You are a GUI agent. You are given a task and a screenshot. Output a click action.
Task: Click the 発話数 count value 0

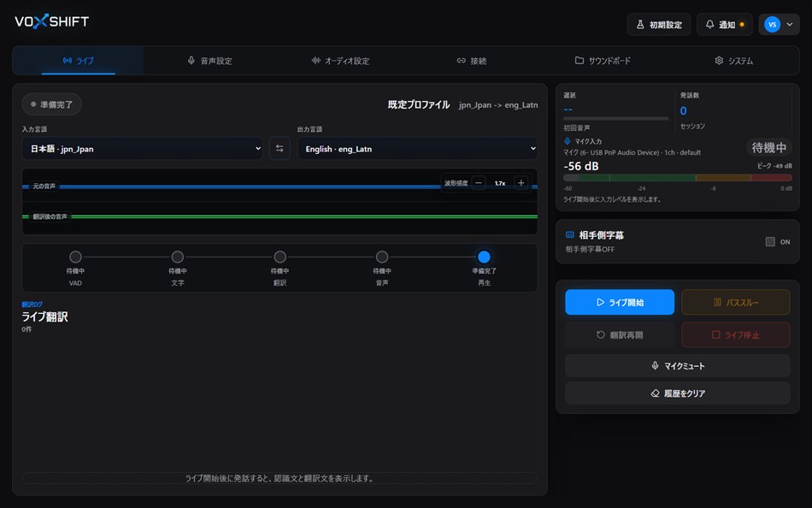[x=683, y=111]
